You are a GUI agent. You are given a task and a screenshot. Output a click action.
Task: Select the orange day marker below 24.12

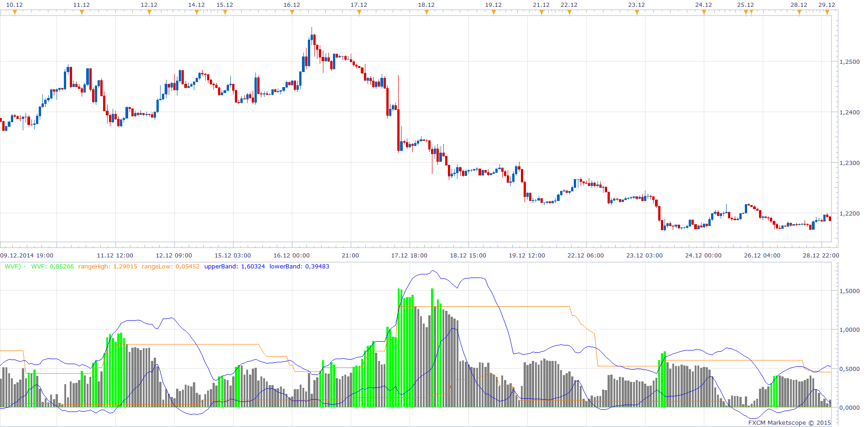(704, 13)
